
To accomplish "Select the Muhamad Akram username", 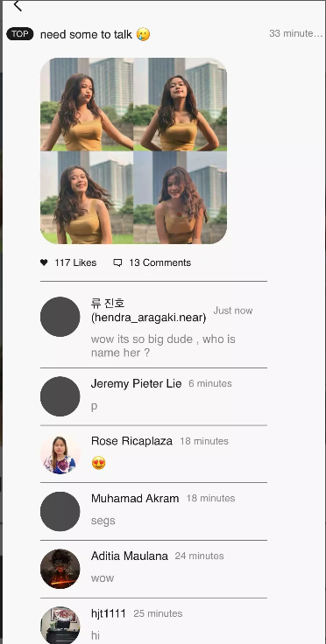I will [135, 499].
